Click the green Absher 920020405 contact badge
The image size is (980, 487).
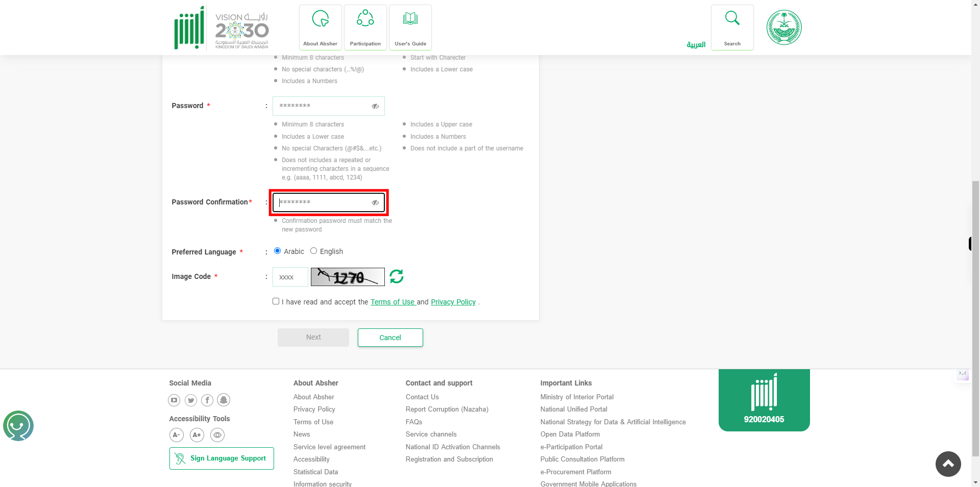click(764, 400)
